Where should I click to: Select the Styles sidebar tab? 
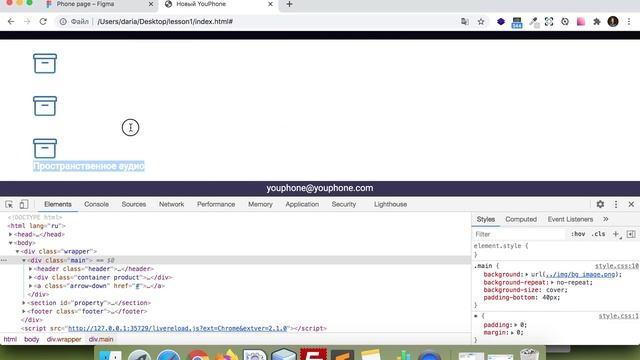(x=486, y=220)
